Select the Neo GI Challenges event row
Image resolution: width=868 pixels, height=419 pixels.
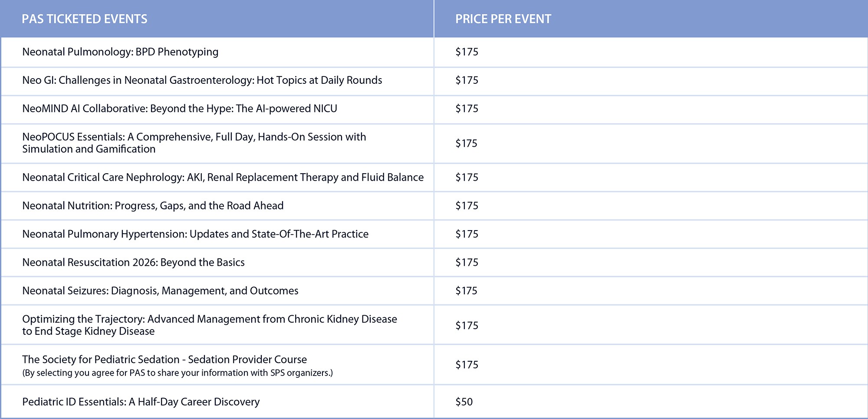tap(202, 80)
